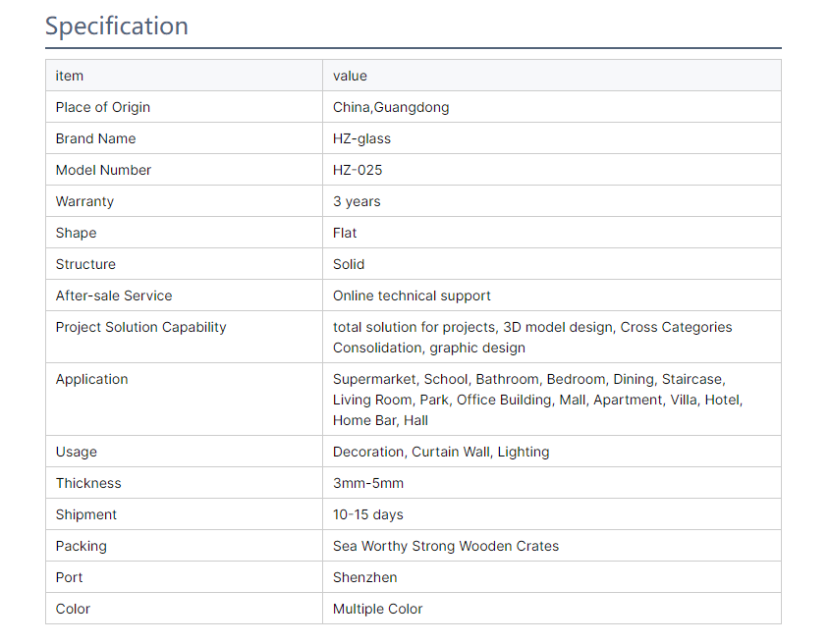Viewport: 829px width, 644px height.
Task: Click the Multiple Color value cell
Action: 551,608
